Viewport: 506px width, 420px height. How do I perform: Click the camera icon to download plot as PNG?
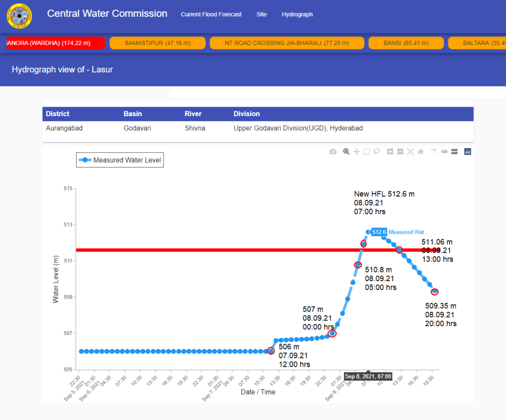(333, 152)
